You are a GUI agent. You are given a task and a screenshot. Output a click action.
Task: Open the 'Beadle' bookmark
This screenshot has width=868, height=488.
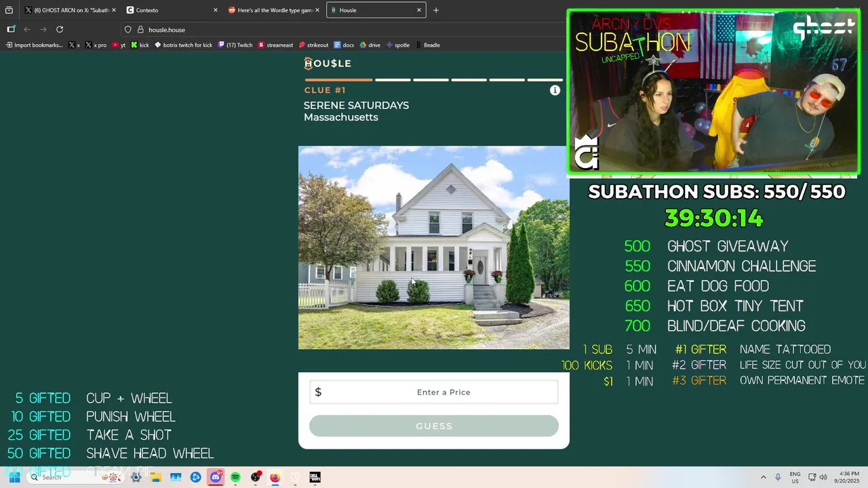[427, 45]
